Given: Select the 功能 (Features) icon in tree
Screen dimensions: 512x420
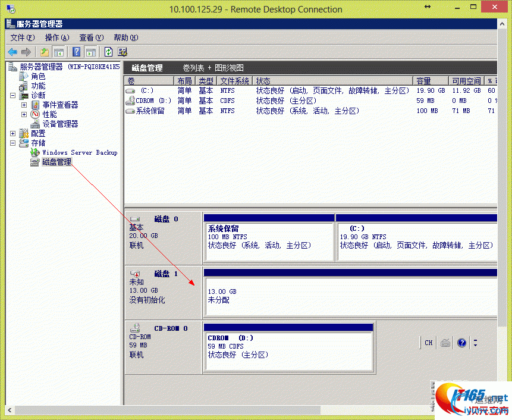Looking at the screenshot, I should point(24,86).
